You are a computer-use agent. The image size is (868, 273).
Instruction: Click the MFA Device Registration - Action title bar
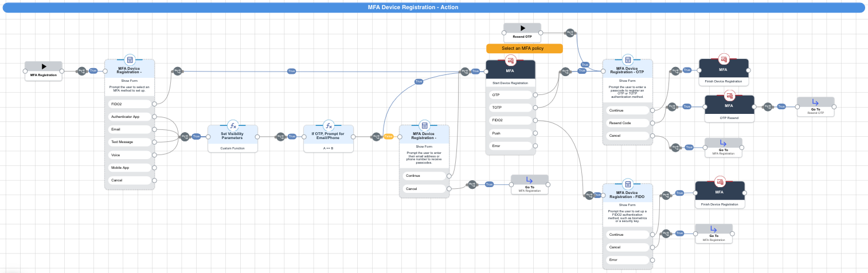433,7
